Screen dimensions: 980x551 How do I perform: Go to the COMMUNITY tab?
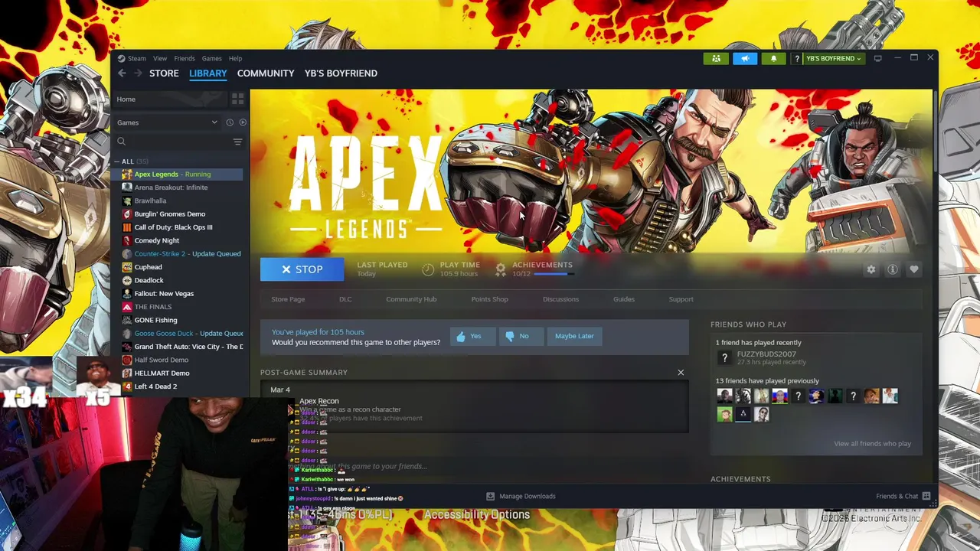[x=266, y=73]
